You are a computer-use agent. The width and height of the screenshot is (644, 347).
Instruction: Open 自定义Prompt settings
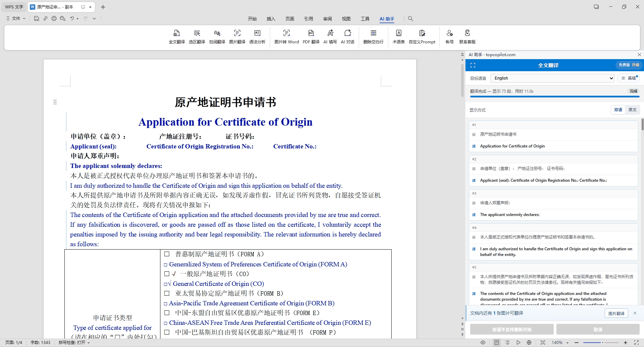(422, 37)
